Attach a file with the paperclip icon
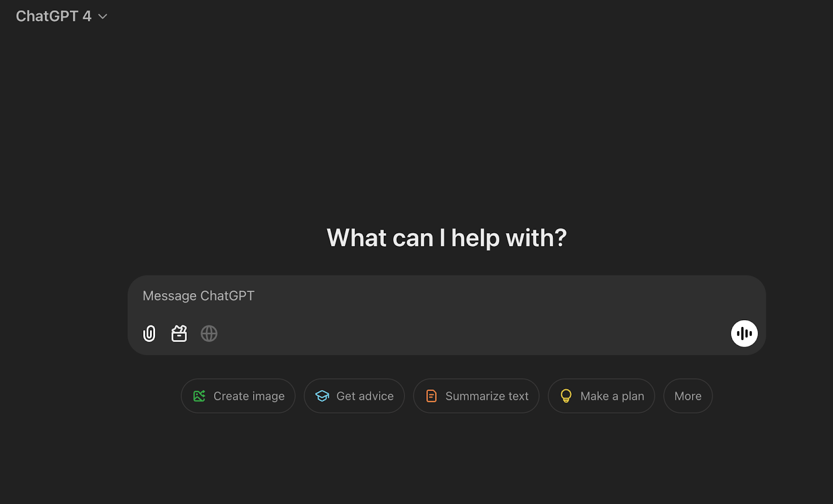 (x=149, y=333)
